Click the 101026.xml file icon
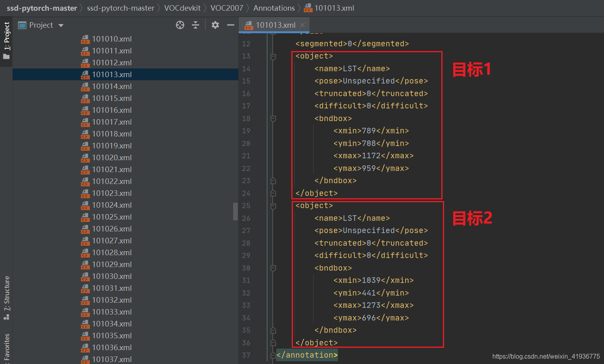Image resolution: width=604 pixels, height=364 pixels. pyautogui.click(x=85, y=229)
